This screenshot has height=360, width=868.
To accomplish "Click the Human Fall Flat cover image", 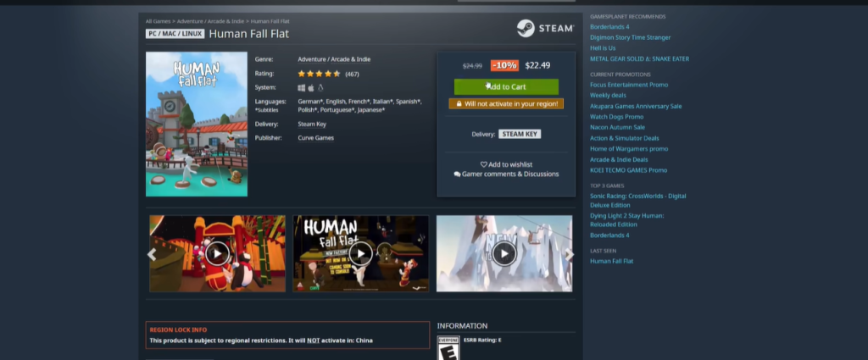I will [197, 125].
